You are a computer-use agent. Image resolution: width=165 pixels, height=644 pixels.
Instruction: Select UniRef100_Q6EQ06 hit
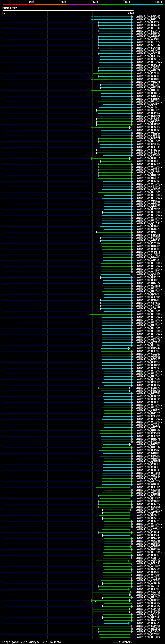click(x=148, y=82)
